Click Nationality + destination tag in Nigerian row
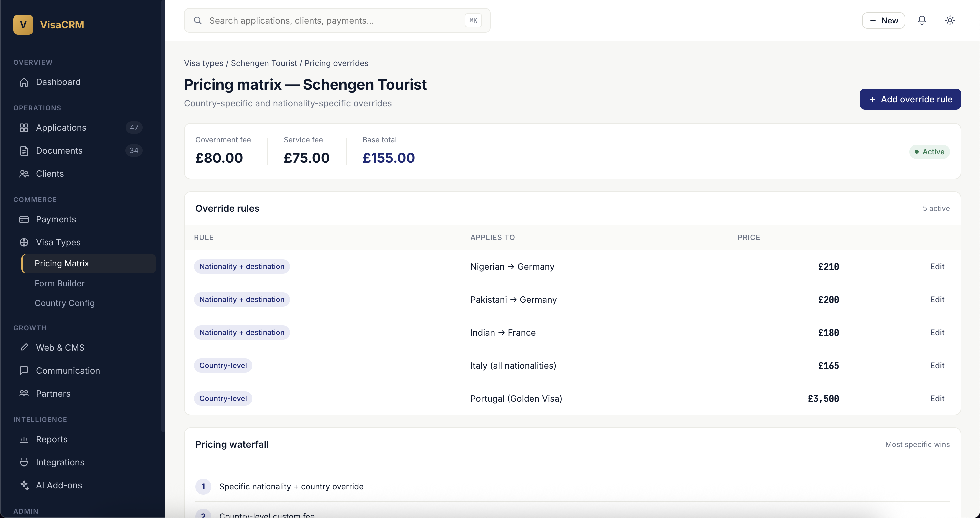This screenshot has height=518, width=980. [x=242, y=267]
